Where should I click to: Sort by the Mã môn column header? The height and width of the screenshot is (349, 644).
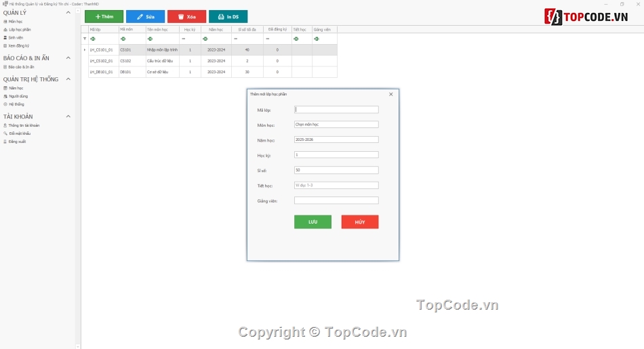[x=132, y=30]
